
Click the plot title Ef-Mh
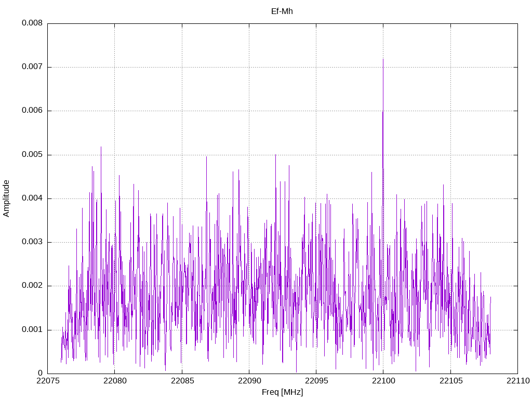pyautogui.click(x=282, y=11)
